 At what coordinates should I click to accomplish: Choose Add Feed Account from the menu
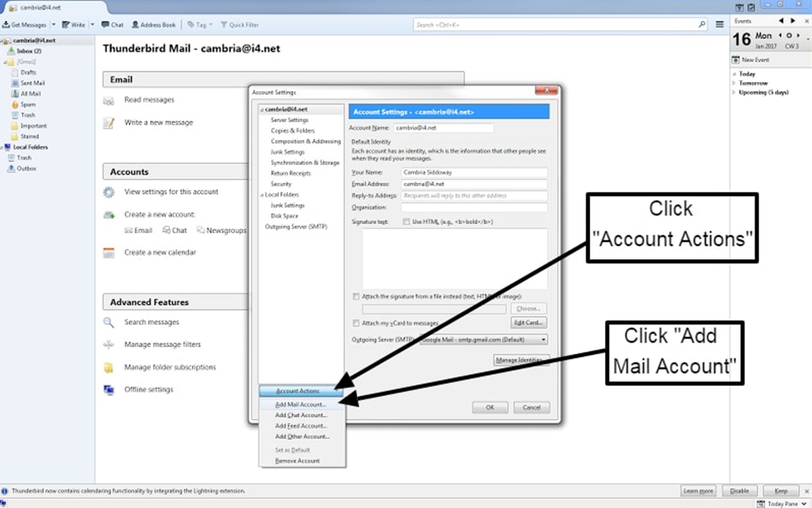pos(302,426)
